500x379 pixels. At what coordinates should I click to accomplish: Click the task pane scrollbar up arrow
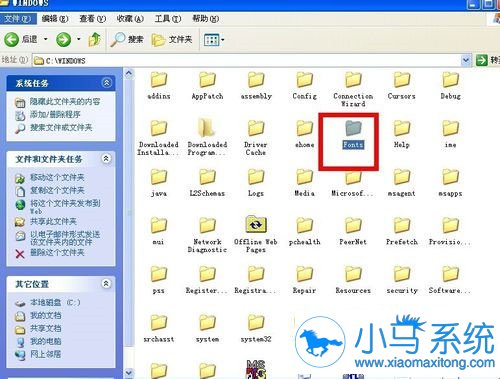[x=129, y=73]
